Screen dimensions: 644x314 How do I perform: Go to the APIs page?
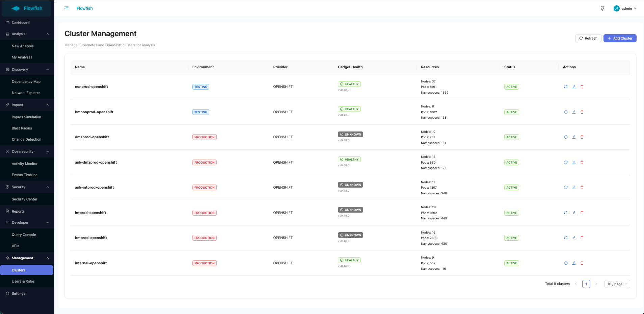(27, 246)
